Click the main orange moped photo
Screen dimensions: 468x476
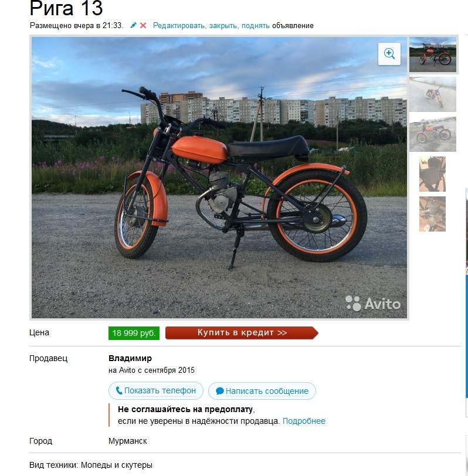click(219, 178)
